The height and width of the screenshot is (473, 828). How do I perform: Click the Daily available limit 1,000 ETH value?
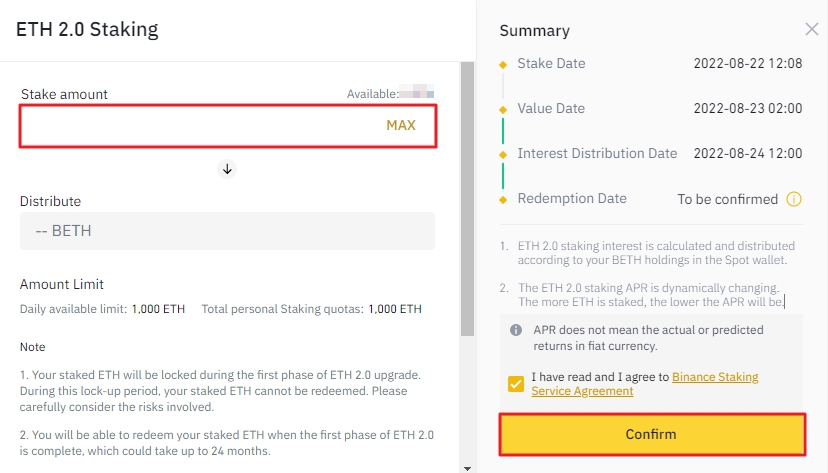click(x=159, y=309)
